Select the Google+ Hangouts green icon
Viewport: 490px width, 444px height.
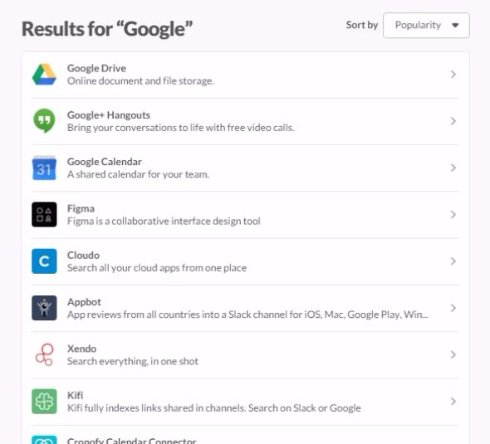tap(44, 121)
